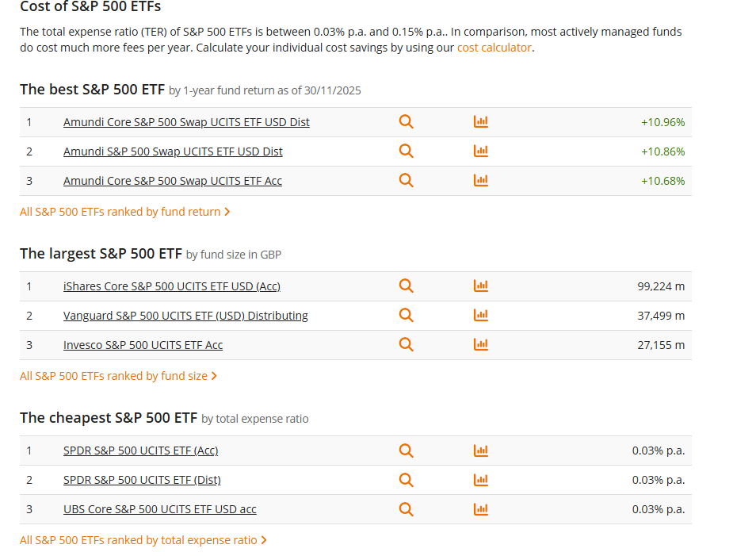Open Invesco S&P 500 UCITS ETF Acc link
This screenshot has width=756, height=556.
143,345
